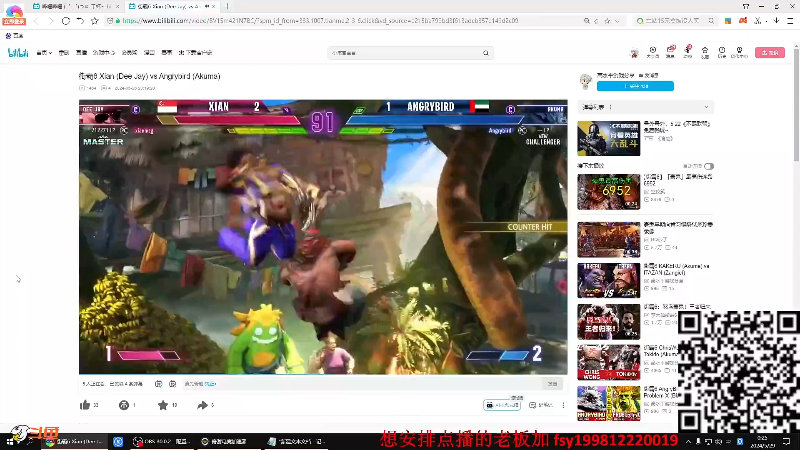Click the uploader avatar icon

point(586,81)
